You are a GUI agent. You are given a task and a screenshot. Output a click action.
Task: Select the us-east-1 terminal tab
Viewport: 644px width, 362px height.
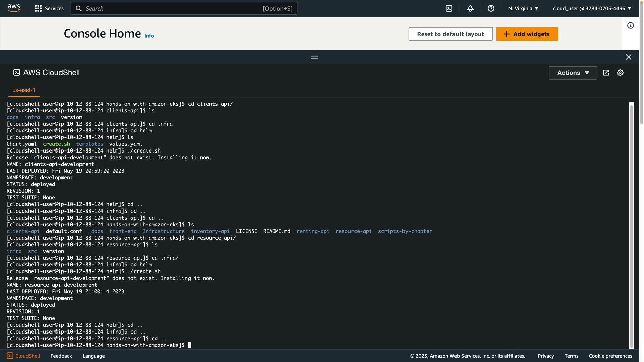[x=24, y=90]
